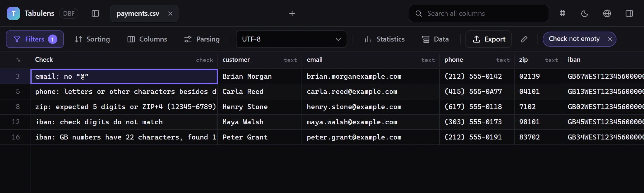
Task: Select the payments.csv tab
Action: [144, 13]
